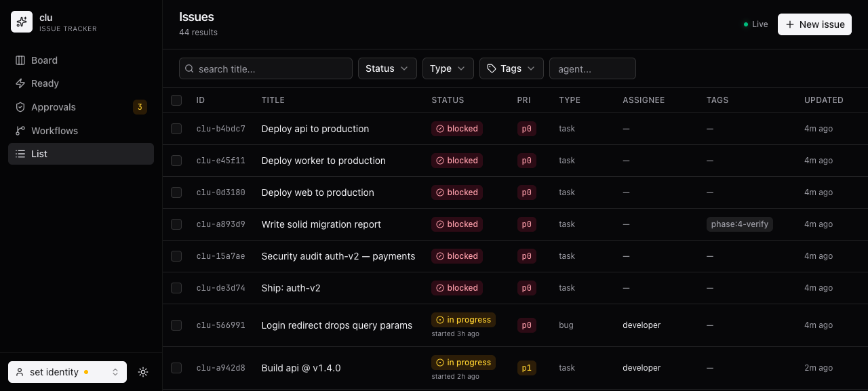Check the row for clu-de3d74
This screenshot has height=391, width=868.
(176, 288)
